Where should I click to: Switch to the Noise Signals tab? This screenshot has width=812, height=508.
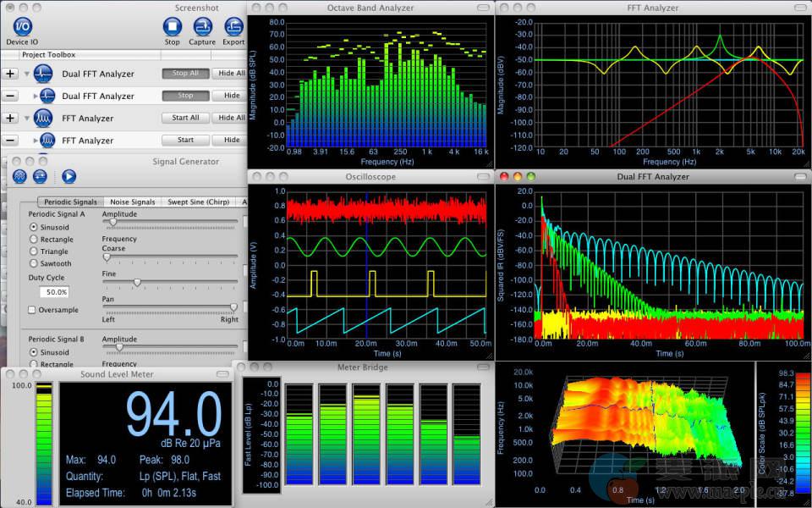[x=131, y=202]
